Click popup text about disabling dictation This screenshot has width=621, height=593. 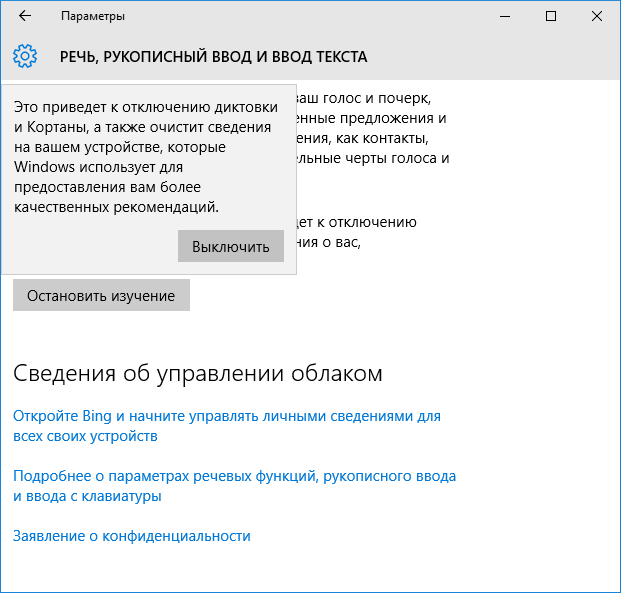(146, 157)
